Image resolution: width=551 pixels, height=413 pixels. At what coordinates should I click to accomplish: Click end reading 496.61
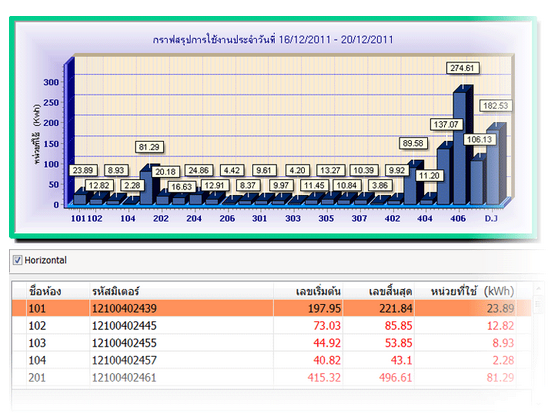click(x=396, y=378)
